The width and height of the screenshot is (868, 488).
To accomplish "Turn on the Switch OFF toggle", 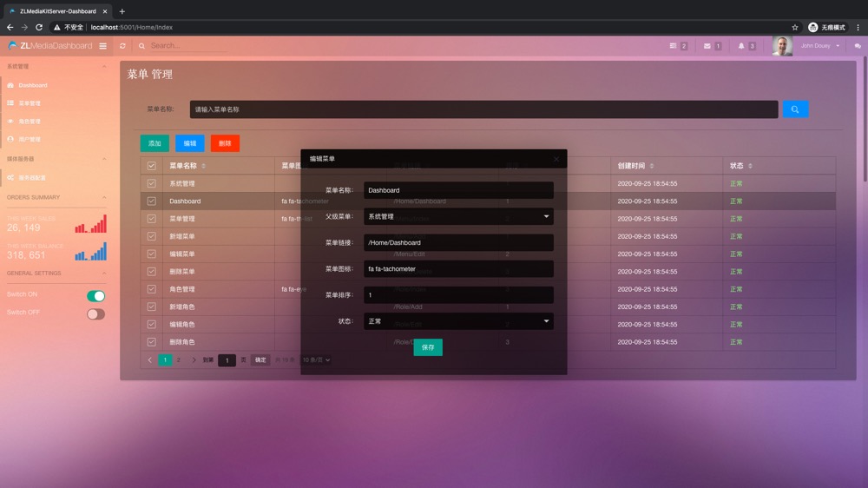I will [95, 314].
